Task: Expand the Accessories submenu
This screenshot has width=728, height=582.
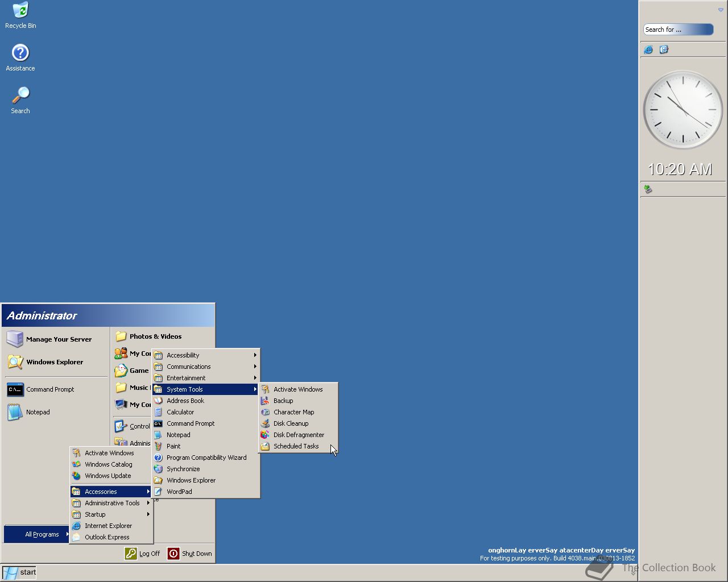Action: click(x=111, y=492)
